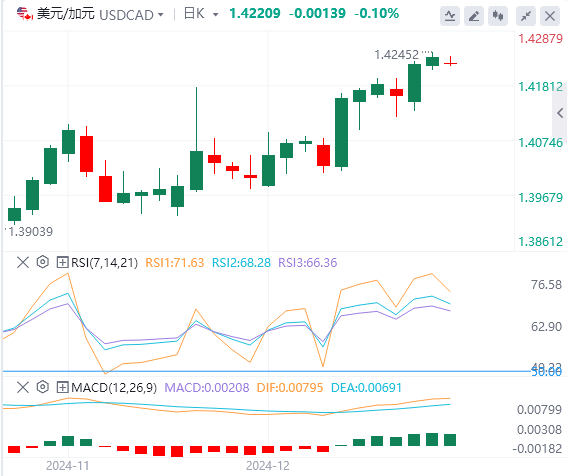The width and height of the screenshot is (567, 476).
Task: Open the indicator line chart icon
Action: pos(449,16)
